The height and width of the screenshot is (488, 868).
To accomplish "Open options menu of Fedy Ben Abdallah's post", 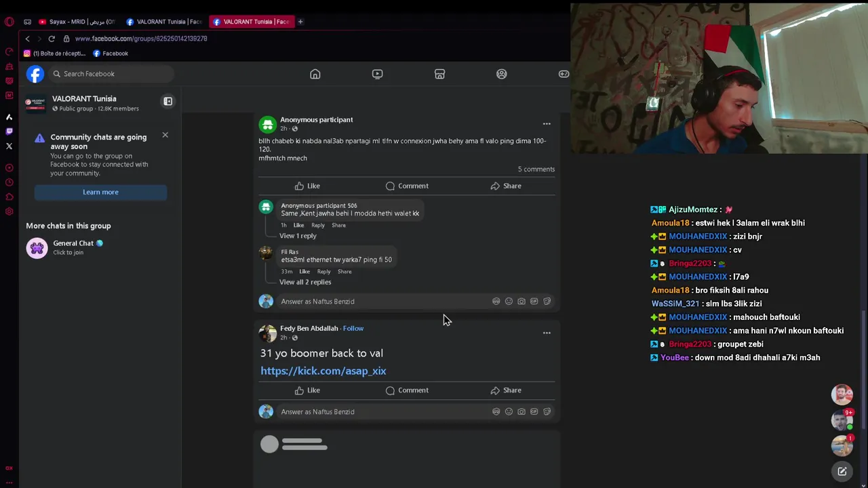I will click(x=547, y=333).
